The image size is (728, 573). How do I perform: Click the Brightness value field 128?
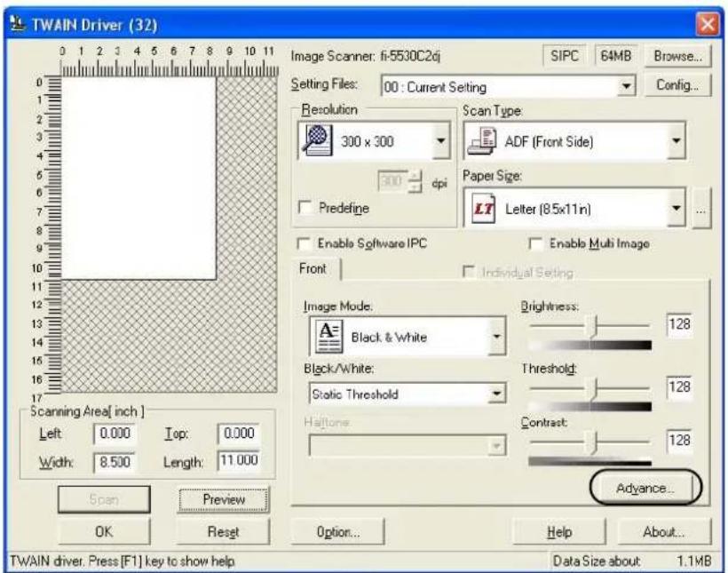pyautogui.click(x=679, y=324)
